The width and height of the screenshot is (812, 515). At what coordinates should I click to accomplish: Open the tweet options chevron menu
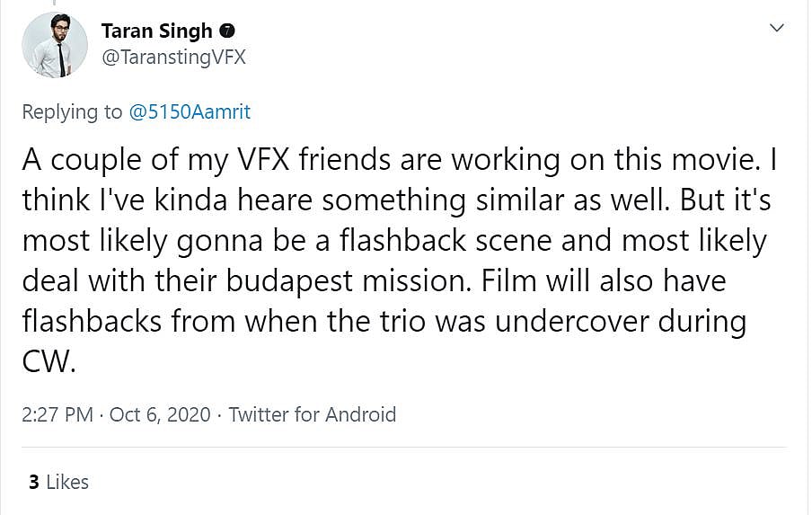777,29
